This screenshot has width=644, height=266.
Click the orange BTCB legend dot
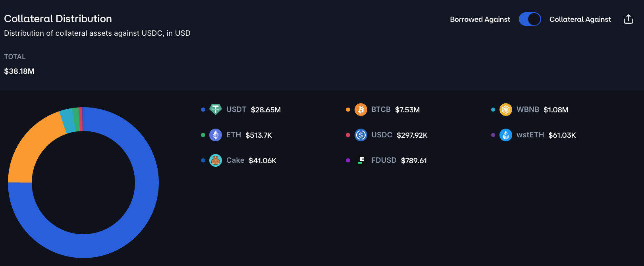348,110
